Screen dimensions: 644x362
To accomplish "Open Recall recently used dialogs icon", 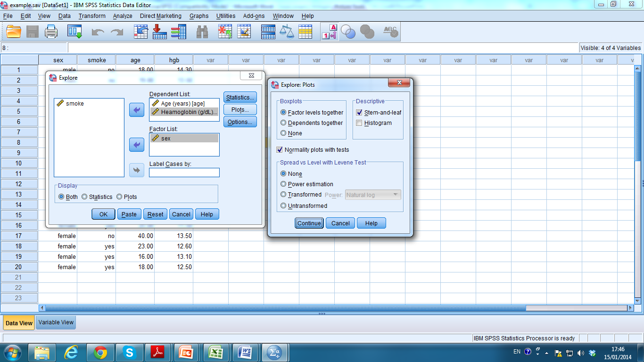I will tap(74, 32).
